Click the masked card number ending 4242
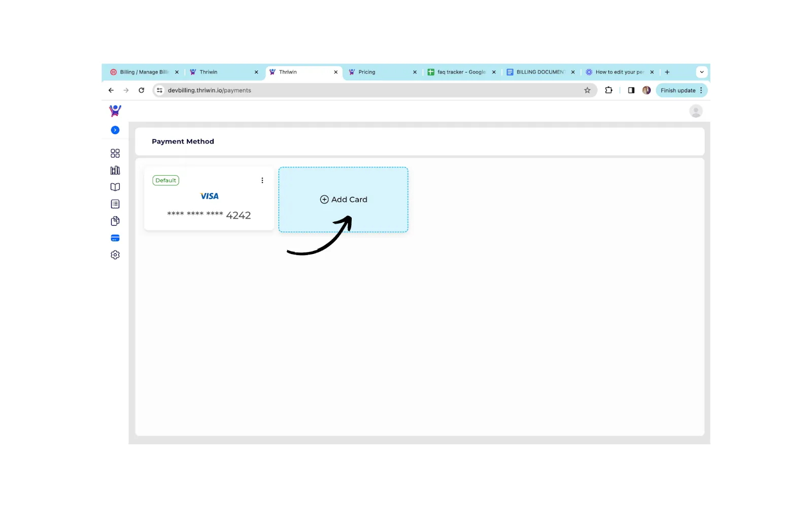The image size is (812, 508). click(x=209, y=215)
